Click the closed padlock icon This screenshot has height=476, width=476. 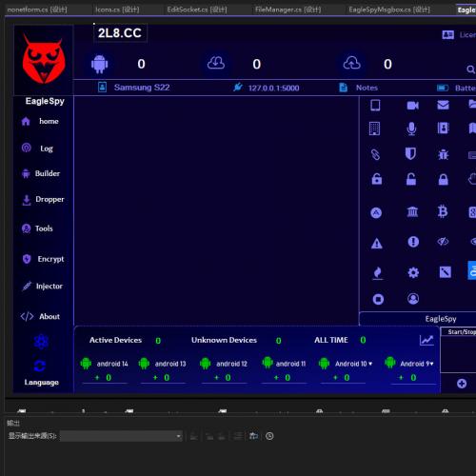coord(444,180)
